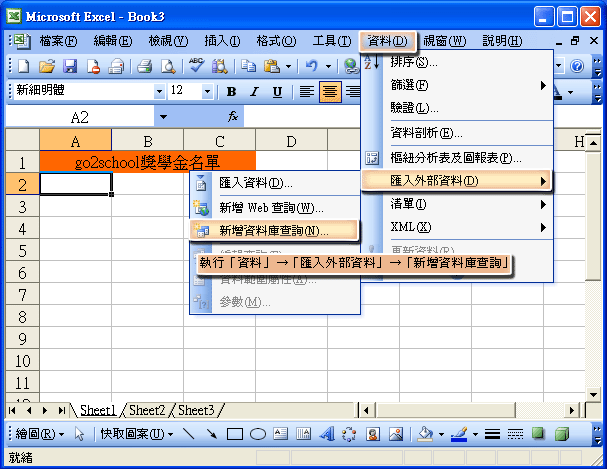
Task: Toggle Bold formatting
Action: click(x=232, y=91)
